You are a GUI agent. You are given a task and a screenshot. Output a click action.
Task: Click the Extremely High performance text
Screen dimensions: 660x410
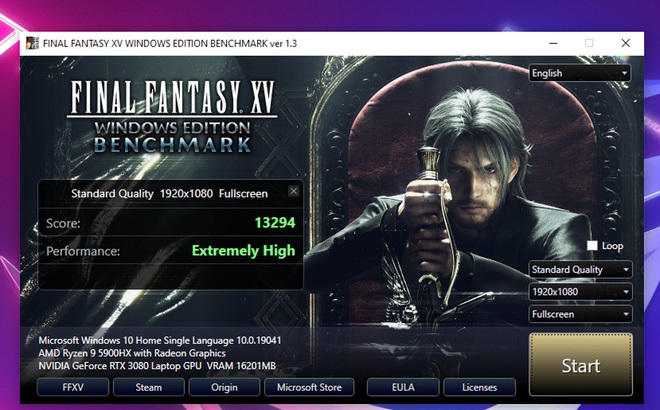coord(243,251)
